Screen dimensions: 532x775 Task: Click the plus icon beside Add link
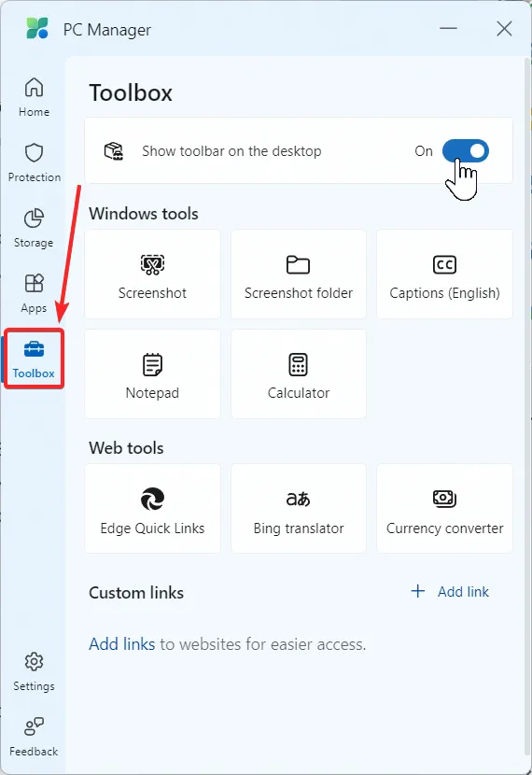(418, 591)
